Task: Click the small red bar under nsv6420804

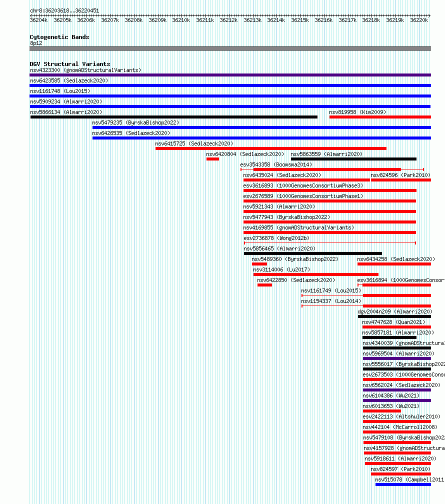Action: 212,159
